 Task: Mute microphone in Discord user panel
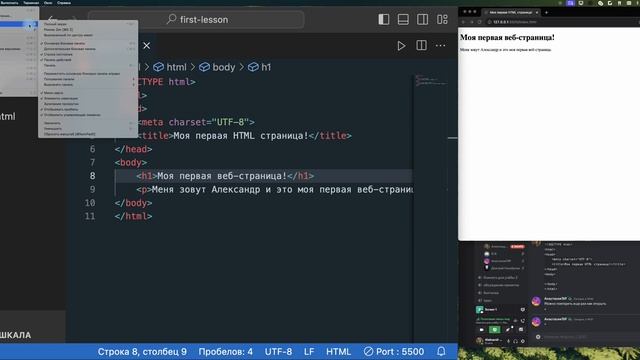pos(509,341)
